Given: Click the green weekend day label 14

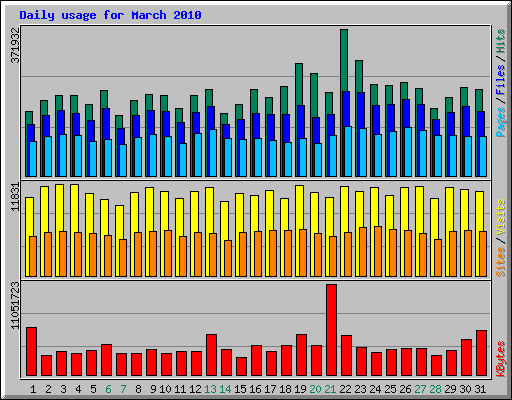Looking at the screenshot, I should (225, 389).
